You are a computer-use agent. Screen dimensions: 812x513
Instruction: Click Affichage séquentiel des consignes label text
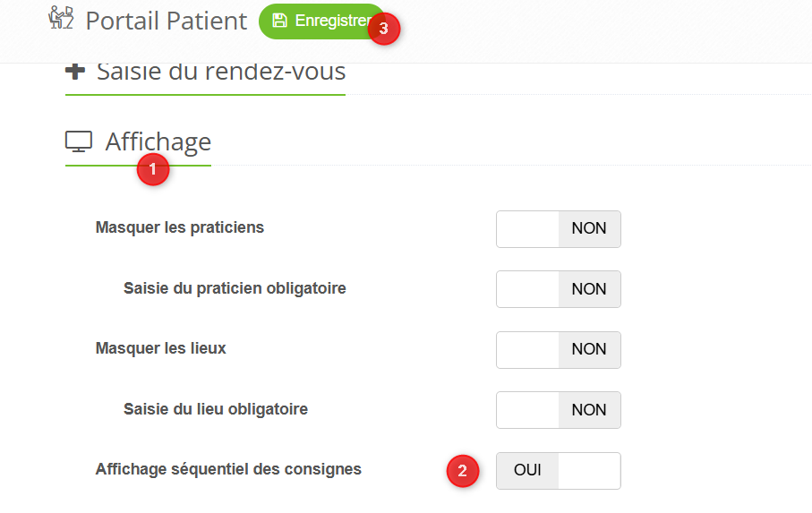pos(228,469)
